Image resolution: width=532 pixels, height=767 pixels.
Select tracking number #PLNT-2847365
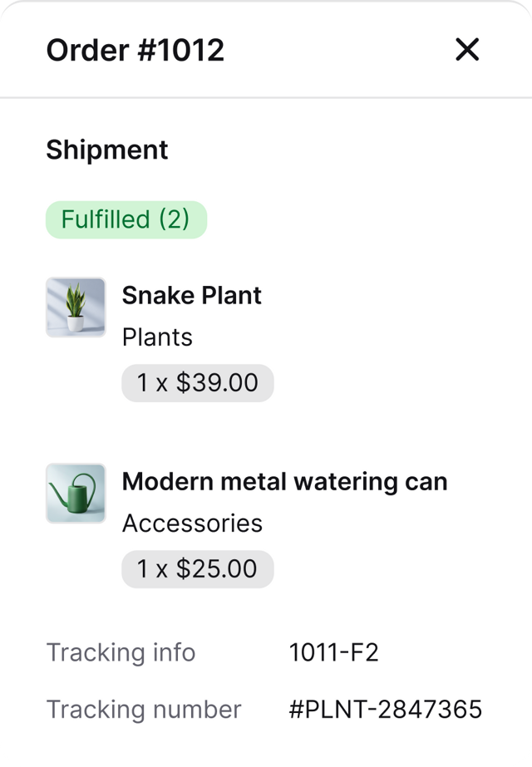[x=385, y=710]
